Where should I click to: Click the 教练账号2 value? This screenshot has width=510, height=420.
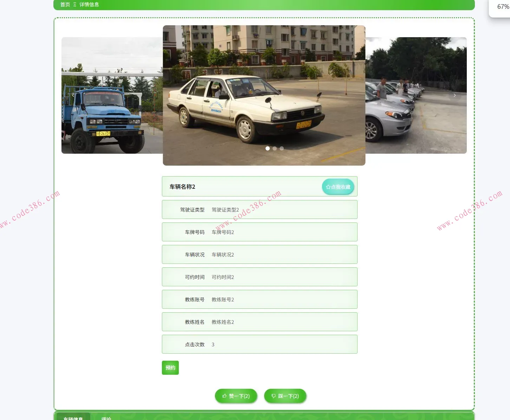pos(223,300)
